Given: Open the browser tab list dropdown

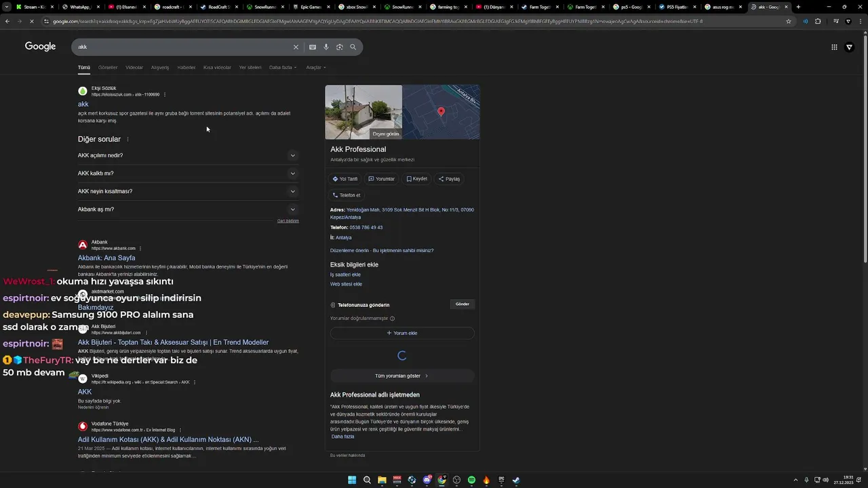Looking at the screenshot, I should 7,7.
